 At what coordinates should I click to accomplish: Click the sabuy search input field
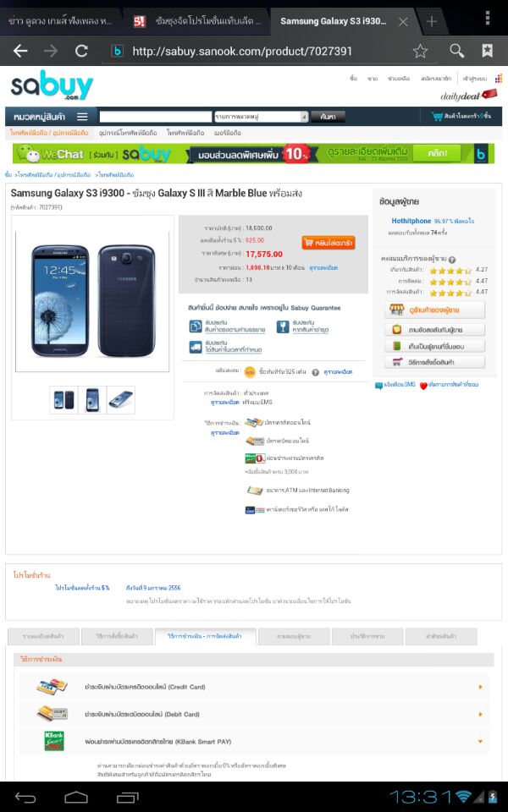coord(156,117)
